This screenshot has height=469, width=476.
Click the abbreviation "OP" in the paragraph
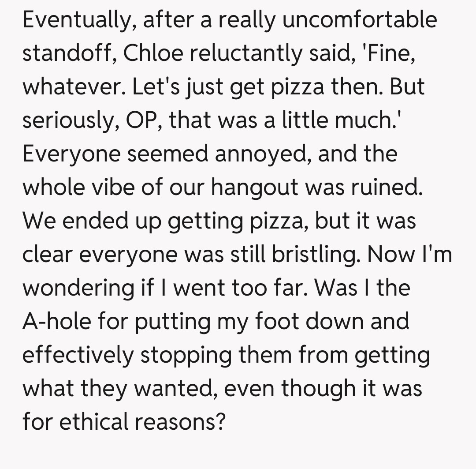pyautogui.click(x=142, y=120)
